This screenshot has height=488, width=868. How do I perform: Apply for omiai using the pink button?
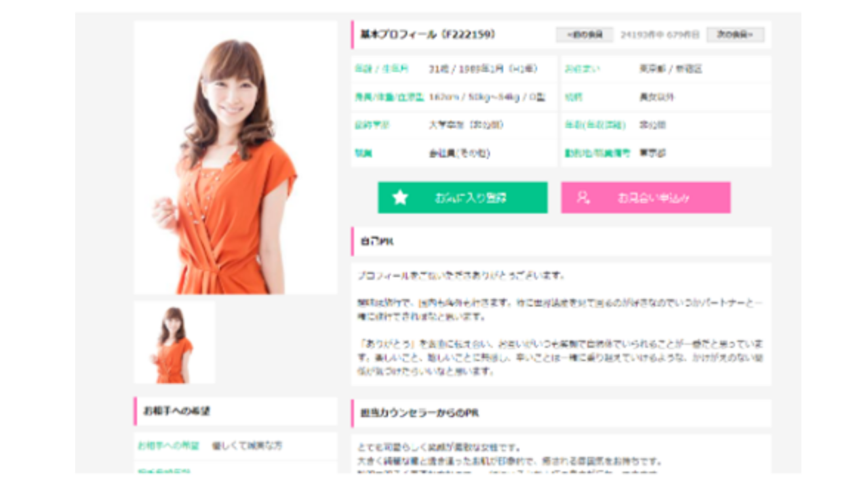tap(646, 197)
